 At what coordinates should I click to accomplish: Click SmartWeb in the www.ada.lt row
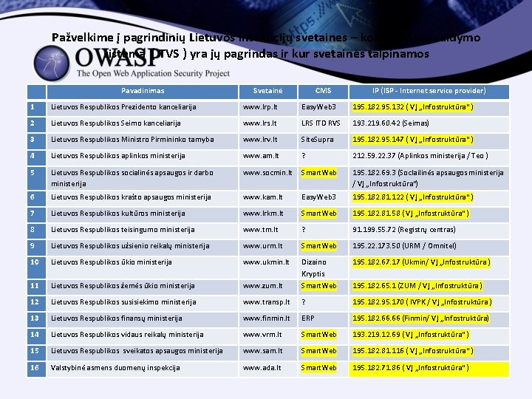(319, 368)
